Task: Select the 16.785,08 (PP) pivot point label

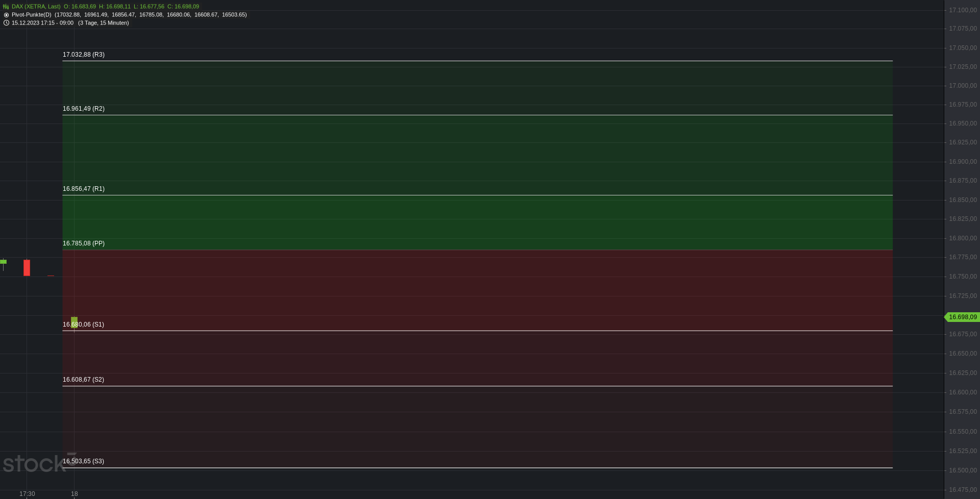Action: (84, 243)
